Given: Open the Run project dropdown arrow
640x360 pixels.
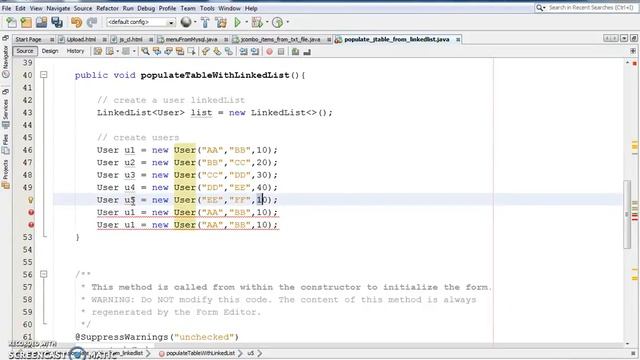Looking at the screenshot, I should [x=246, y=22].
